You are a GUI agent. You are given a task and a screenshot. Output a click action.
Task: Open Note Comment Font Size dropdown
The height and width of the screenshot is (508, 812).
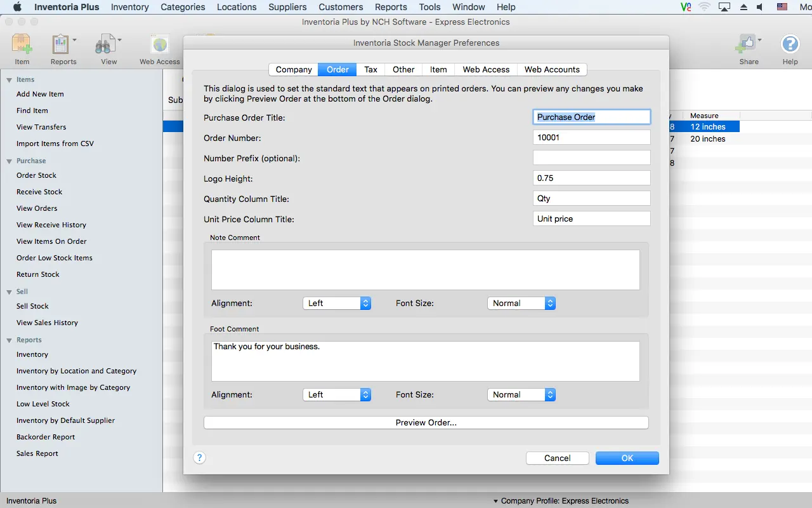(x=521, y=304)
